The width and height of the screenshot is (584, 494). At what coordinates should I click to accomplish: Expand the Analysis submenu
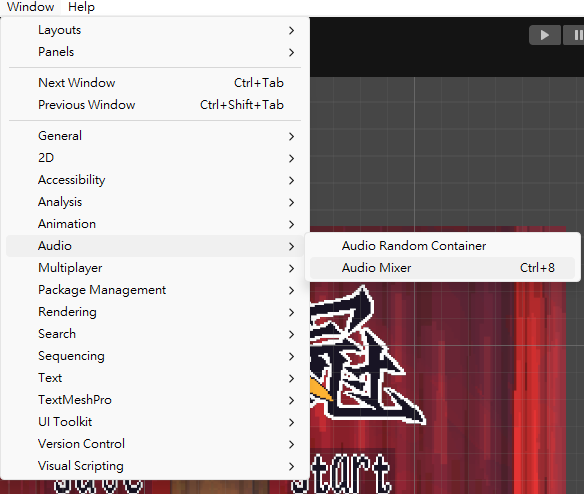point(155,202)
